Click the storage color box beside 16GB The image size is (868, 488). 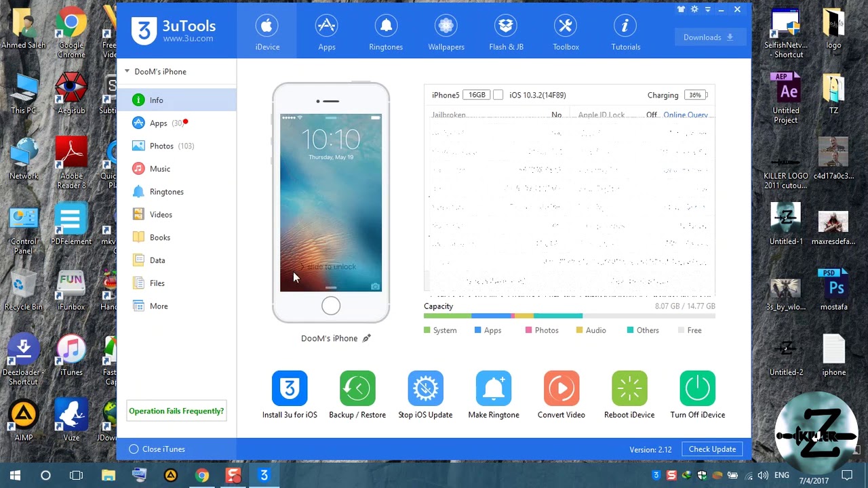click(x=498, y=95)
